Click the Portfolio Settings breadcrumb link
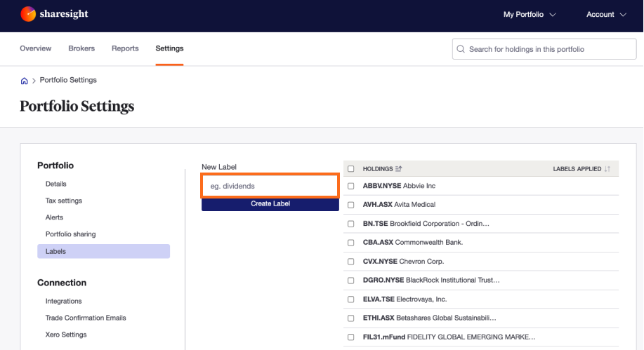The image size is (644, 350). (68, 80)
